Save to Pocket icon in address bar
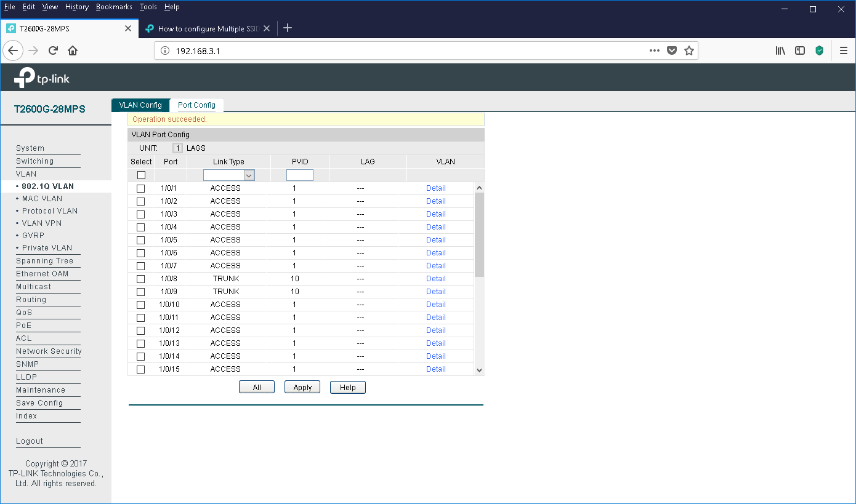 coord(672,50)
